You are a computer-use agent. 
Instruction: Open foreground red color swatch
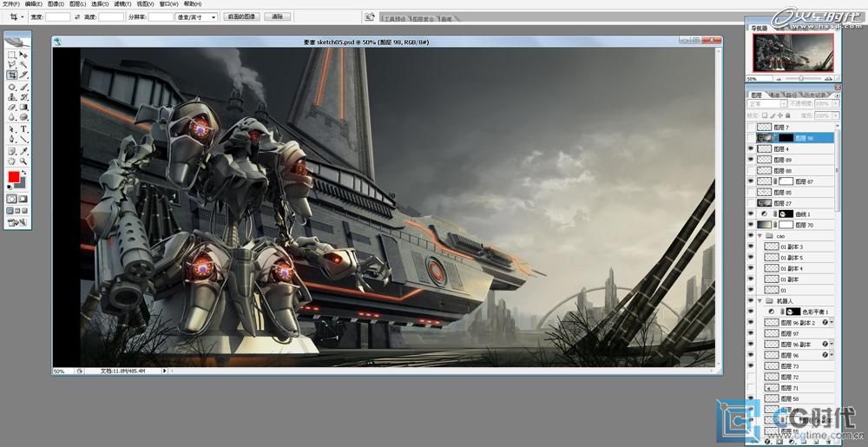click(x=13, y=177)
